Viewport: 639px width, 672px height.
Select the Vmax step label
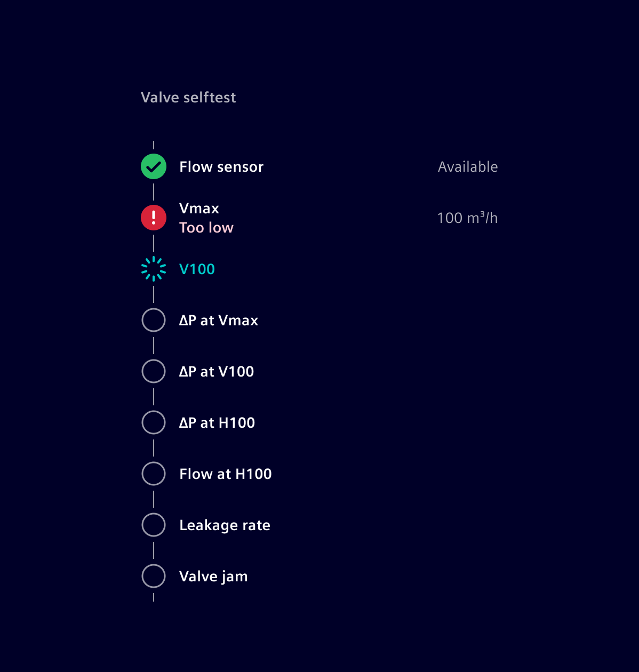[199, 208]
